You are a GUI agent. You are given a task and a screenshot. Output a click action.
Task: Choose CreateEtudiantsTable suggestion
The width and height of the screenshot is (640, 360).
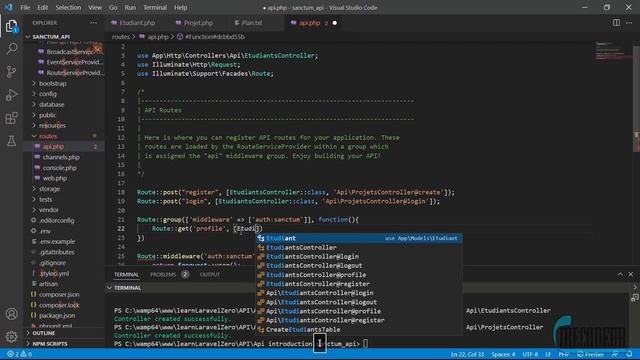[359, 329]
